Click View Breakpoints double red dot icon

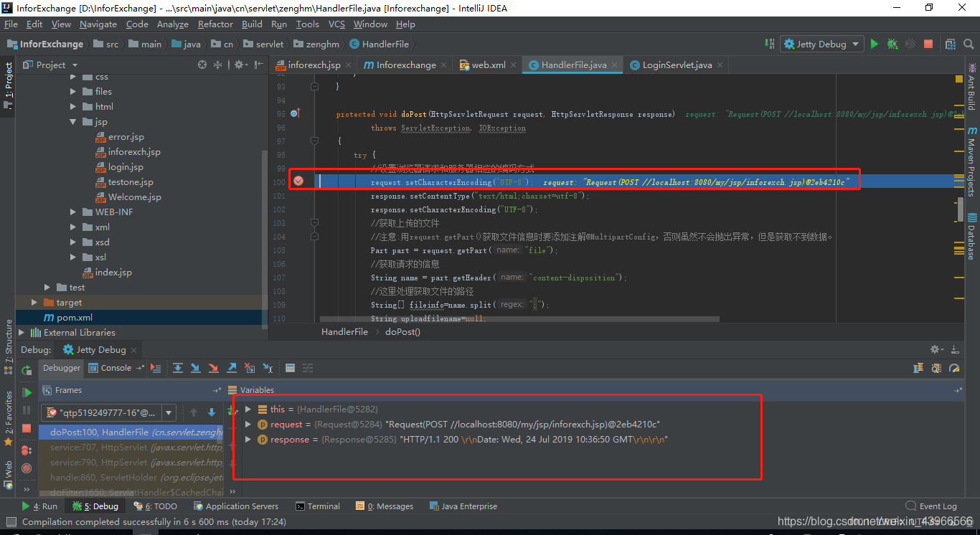tap(27, 450)
